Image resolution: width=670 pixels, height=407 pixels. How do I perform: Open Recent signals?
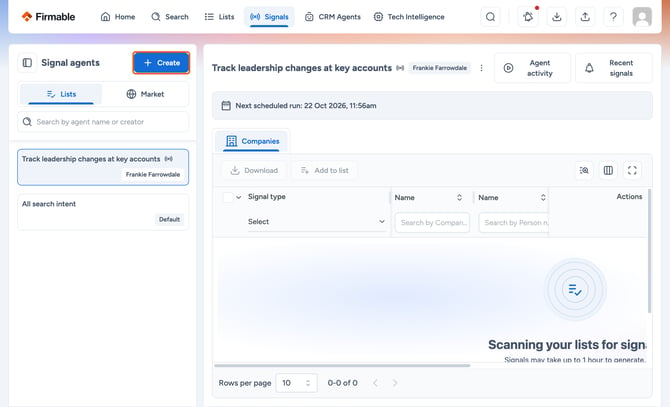[x=614, y=68]
